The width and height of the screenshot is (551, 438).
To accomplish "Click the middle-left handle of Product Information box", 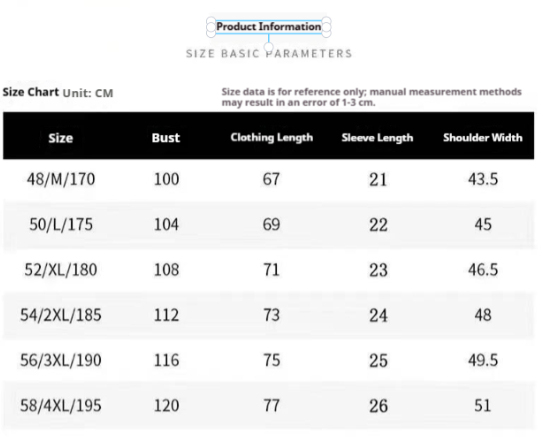I will click(x=211, y=27).
